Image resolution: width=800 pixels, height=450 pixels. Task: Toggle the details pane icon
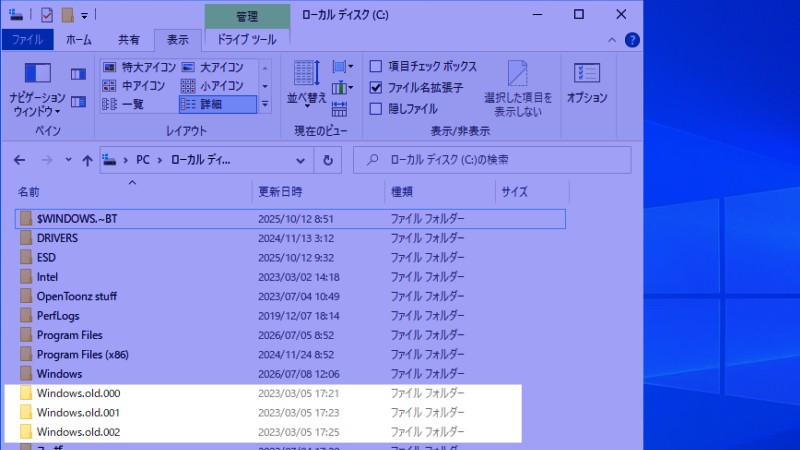coord(78,102)
